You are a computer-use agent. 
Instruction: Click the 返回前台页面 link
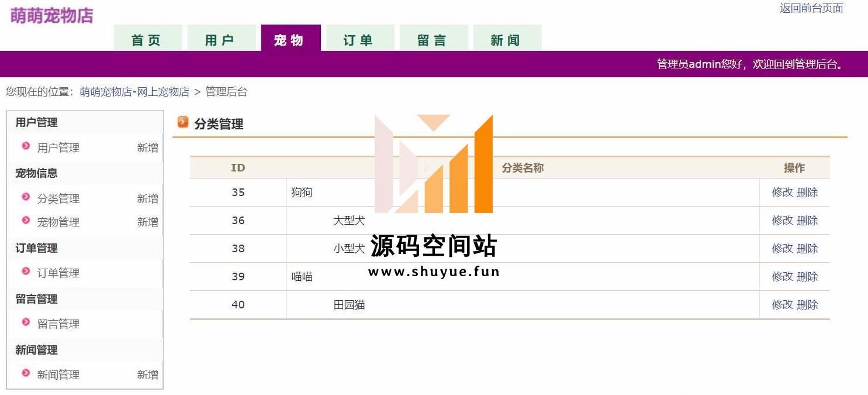click(x=811, y=8)
